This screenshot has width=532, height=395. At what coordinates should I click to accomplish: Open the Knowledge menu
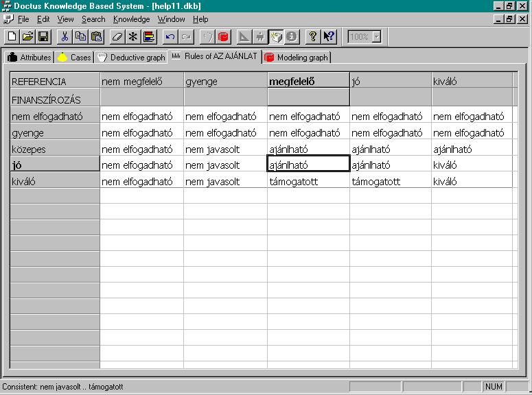(131, 19)
